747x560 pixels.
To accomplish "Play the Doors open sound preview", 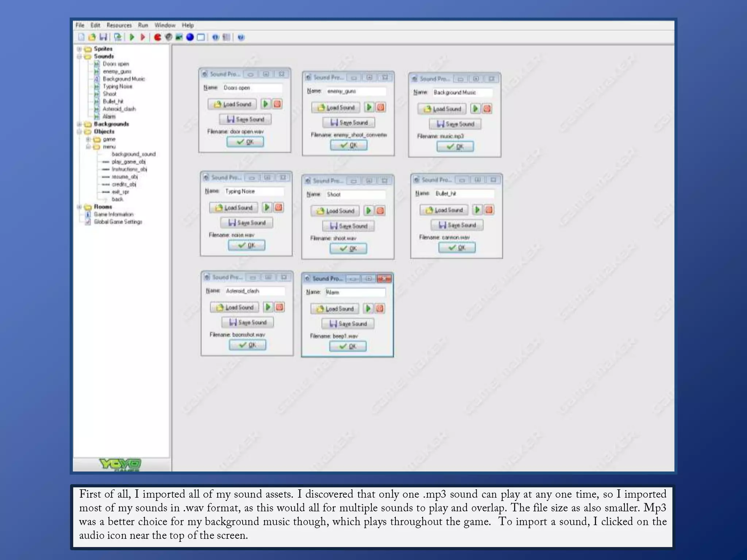I will 266,104.
